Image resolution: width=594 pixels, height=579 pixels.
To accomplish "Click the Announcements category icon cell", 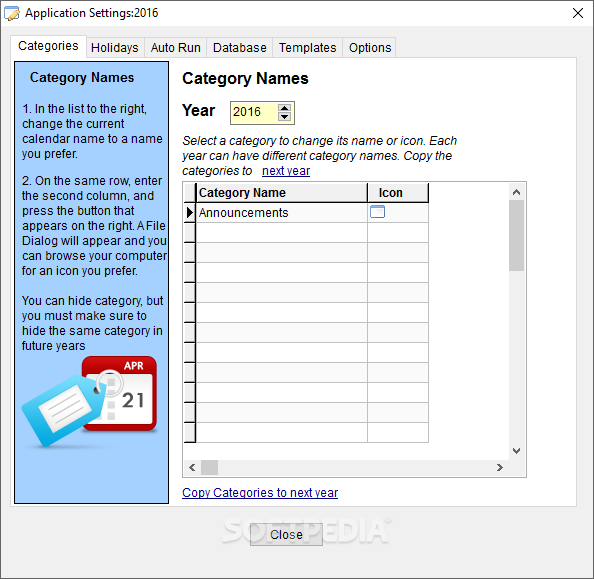I will [x=398, y=213].
